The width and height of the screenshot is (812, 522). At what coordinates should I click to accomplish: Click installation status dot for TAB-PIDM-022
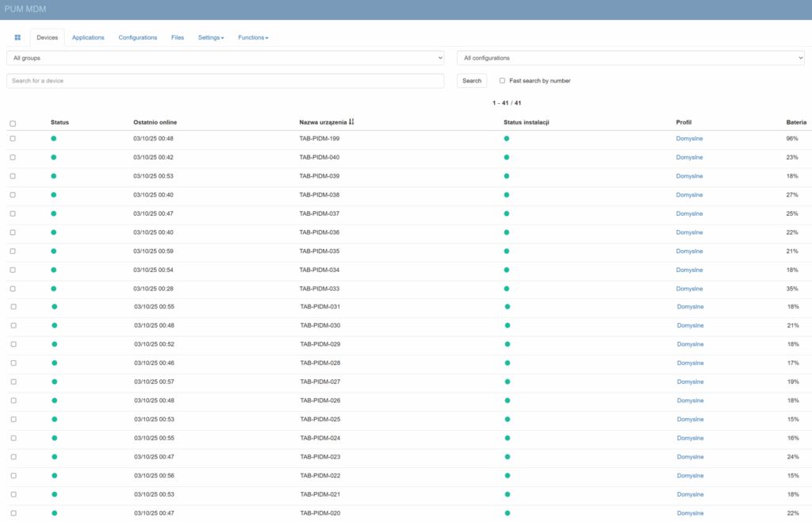point(507,475)
